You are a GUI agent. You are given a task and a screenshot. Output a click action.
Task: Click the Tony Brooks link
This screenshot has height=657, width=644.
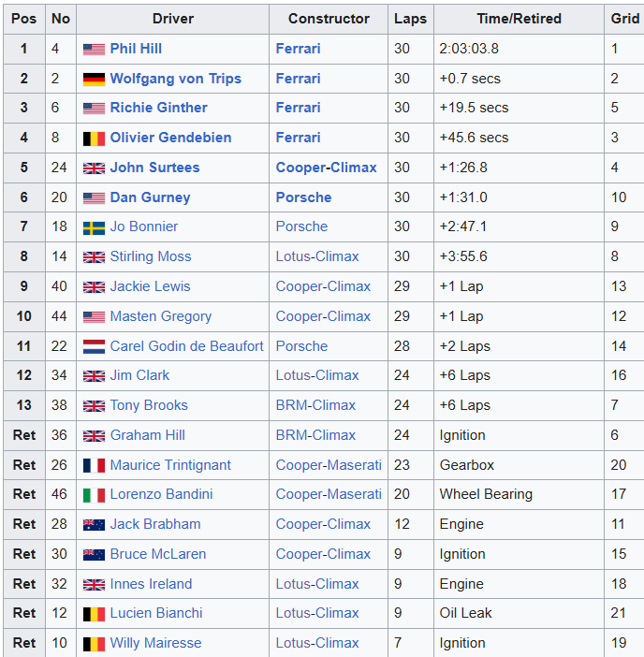[x=149, y=405]
